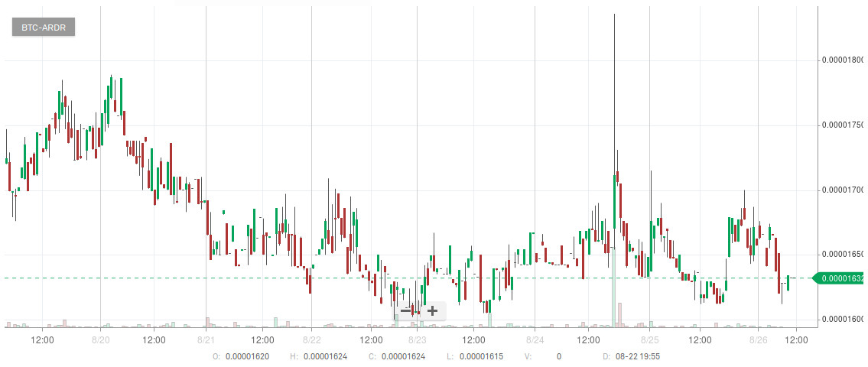This screenshot has height=367, width=868.
Task: Select the 0.00001600 price axis label
Action: 843,320
